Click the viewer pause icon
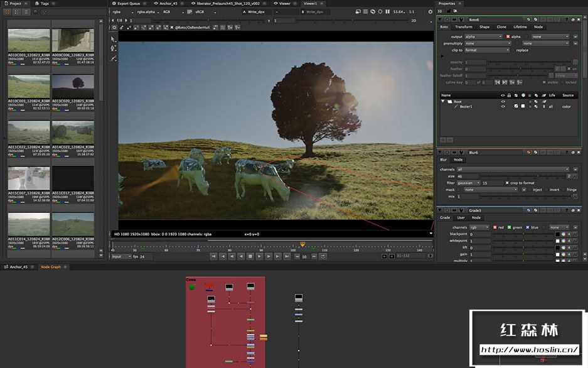The image size is (588, 368). [387, 11]
